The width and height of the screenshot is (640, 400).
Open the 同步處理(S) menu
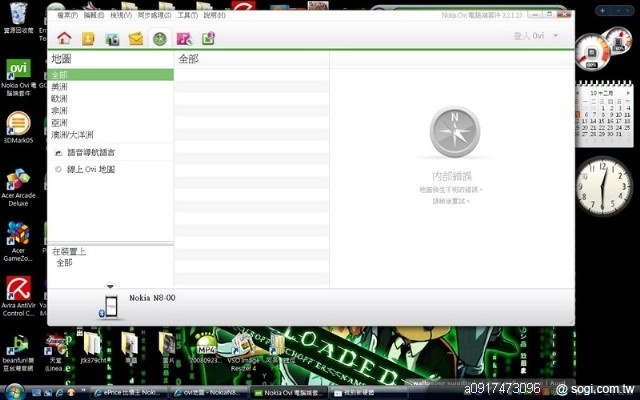154,16
